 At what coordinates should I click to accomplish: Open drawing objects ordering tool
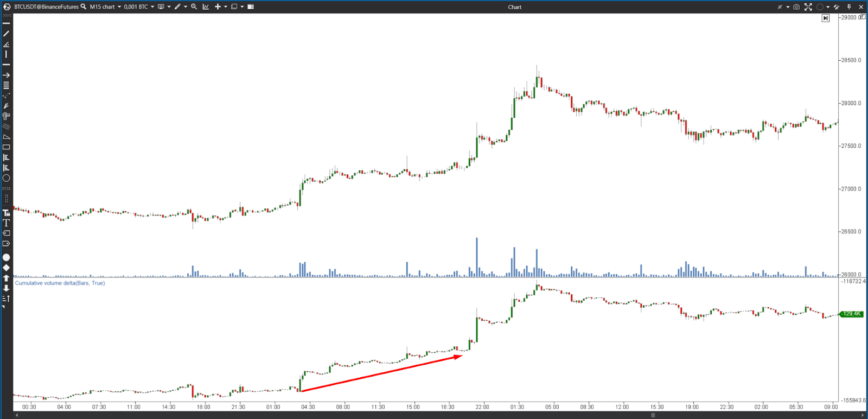click(x=7, y=299)
